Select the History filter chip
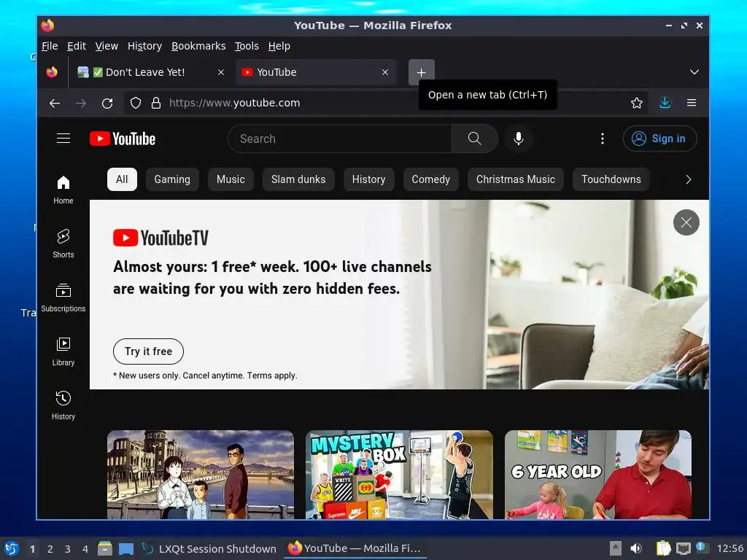The width and height of the screenshot is (747, 560). (x=368, y=179)
